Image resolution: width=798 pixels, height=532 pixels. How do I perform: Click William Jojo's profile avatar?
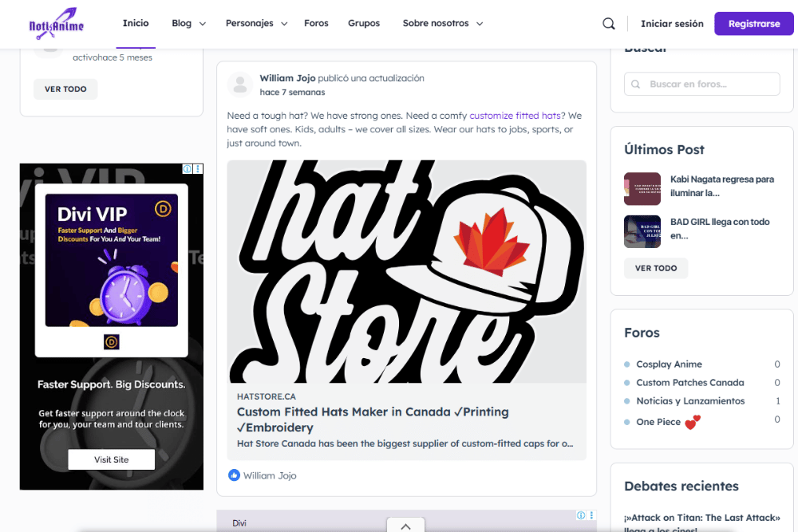[240, 85]
